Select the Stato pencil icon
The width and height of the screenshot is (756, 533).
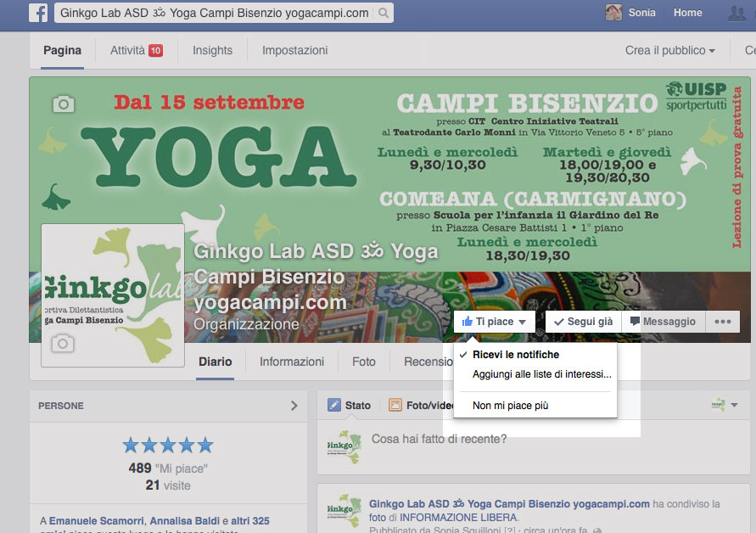tap(334, 405)
